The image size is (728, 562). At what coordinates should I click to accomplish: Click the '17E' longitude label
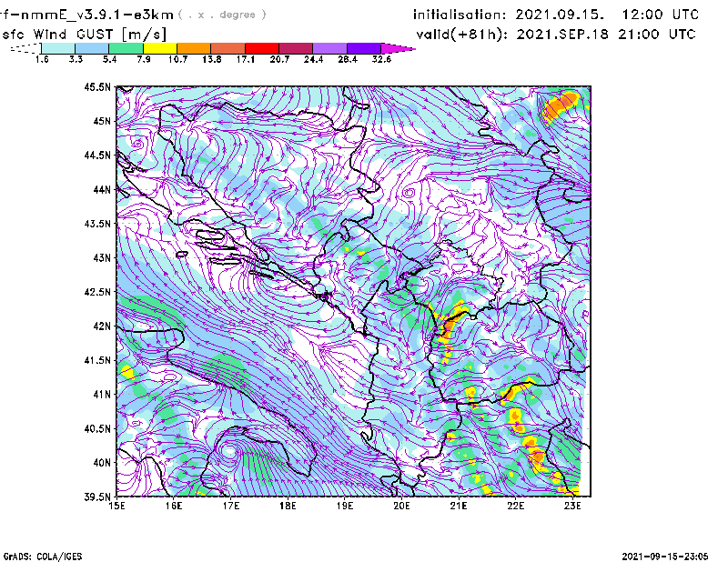coord(231,506)
